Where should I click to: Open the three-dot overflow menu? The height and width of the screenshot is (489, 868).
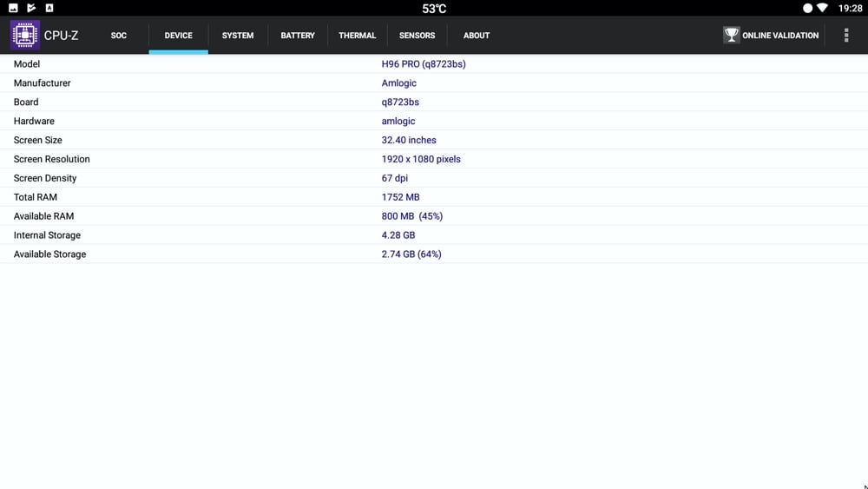coord(846,36)
